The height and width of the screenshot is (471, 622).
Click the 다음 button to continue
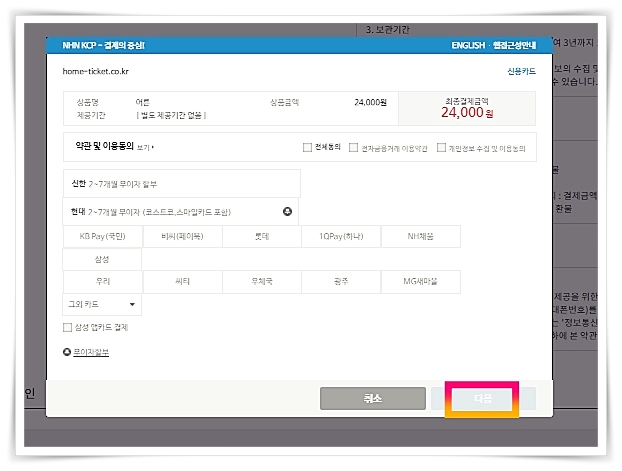483,398
